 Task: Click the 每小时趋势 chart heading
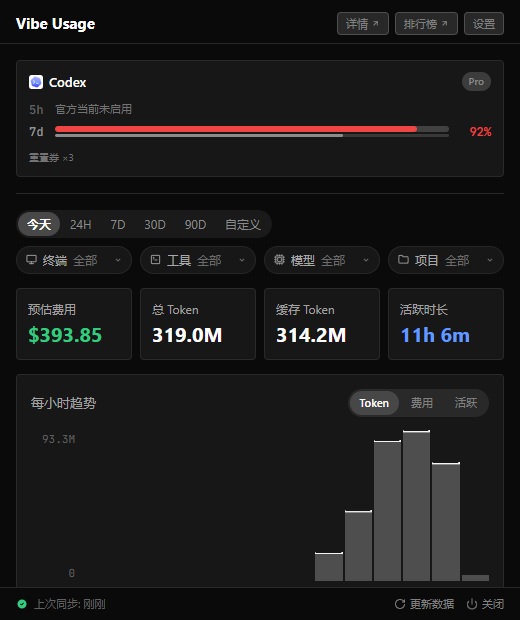click(x=63, y=403)
